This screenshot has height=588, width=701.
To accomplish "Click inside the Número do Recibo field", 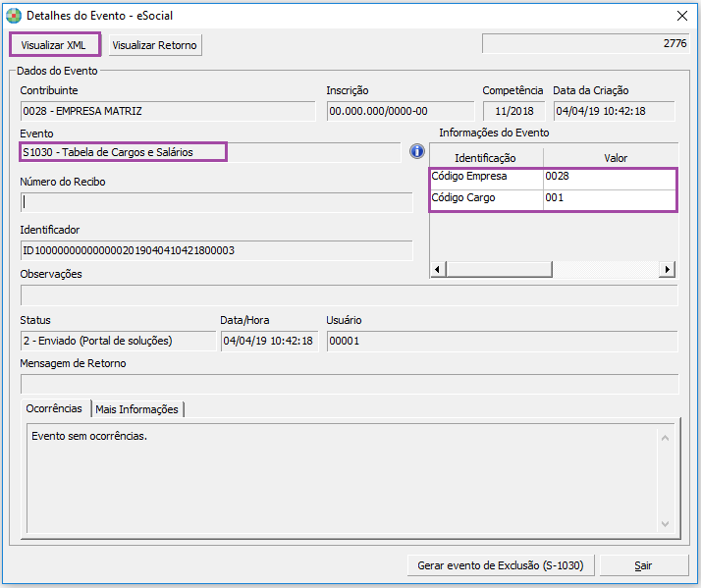I will coord(216,202).
